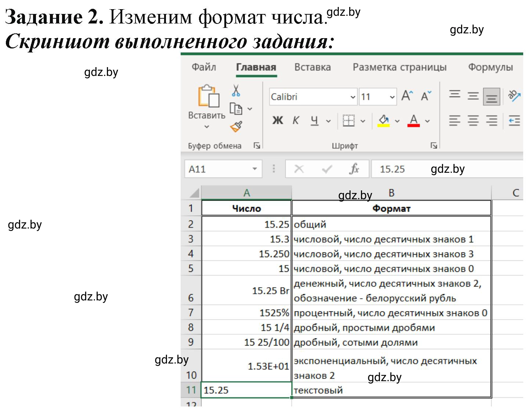Image resolution: width=532 pixels, height=409 pixels.
Task: Center text horizontally
Action: click(473, 120)
